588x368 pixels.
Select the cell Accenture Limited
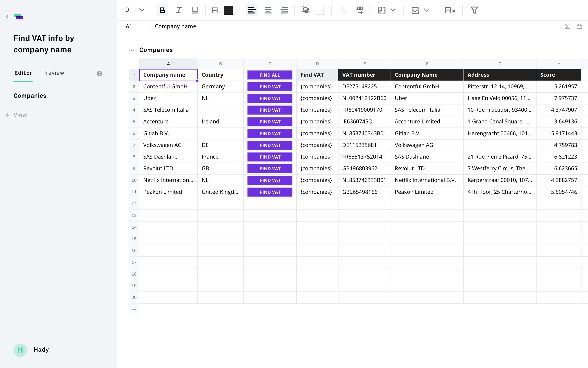click(427, 121)
